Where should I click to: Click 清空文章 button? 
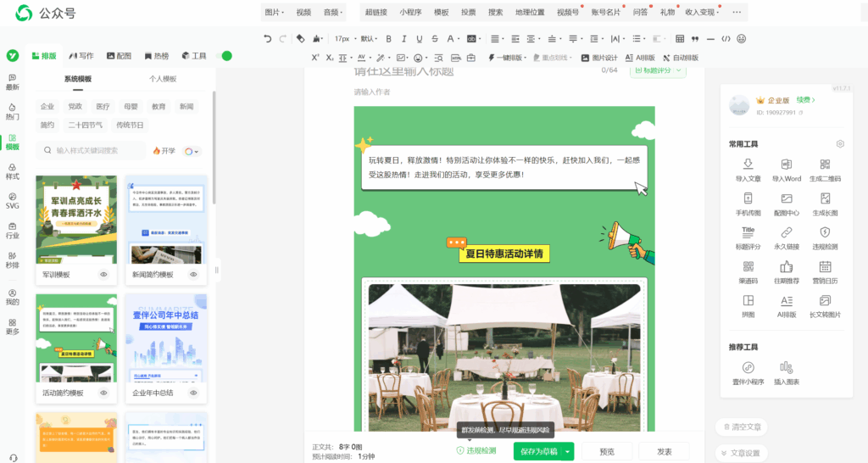pos(741,427)
